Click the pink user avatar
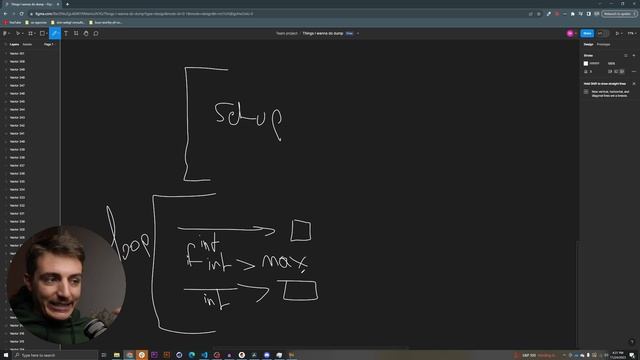 [570, 33]
